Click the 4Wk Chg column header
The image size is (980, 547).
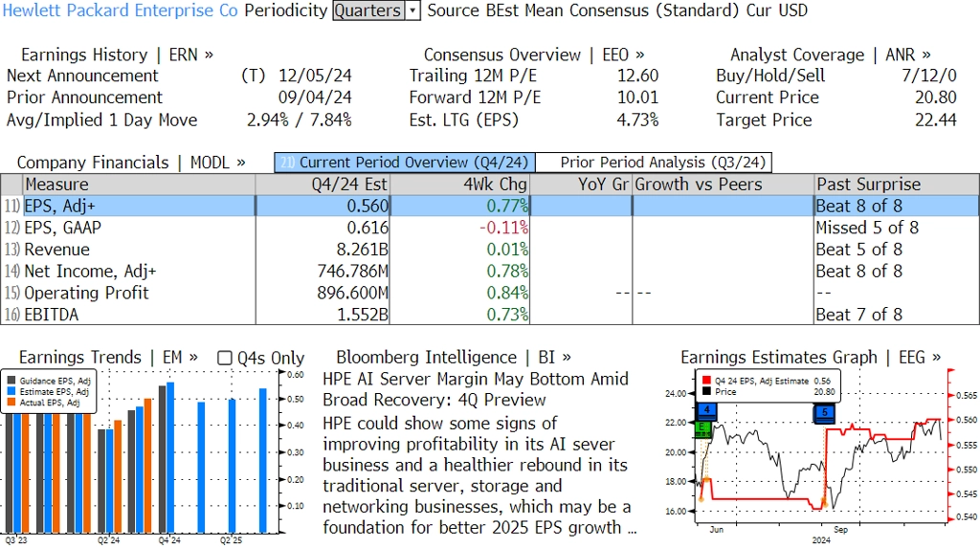click(460, 185)
